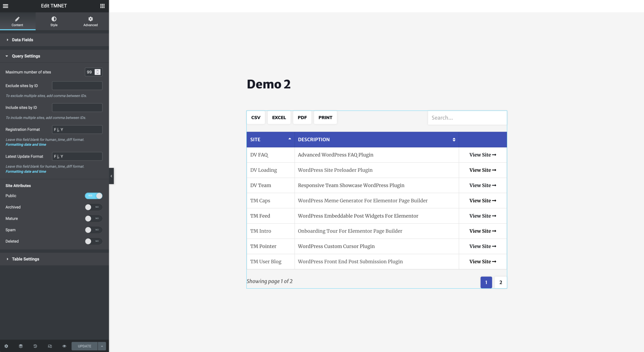Open the hamburger menu in panel header

click(x=5, y=6)
